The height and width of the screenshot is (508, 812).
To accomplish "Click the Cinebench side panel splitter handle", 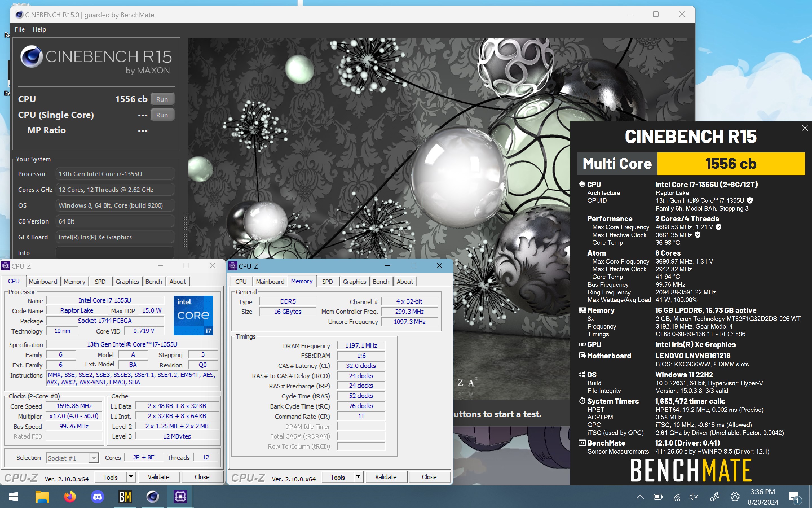I will pyautogui.click(x=185, y=230).
